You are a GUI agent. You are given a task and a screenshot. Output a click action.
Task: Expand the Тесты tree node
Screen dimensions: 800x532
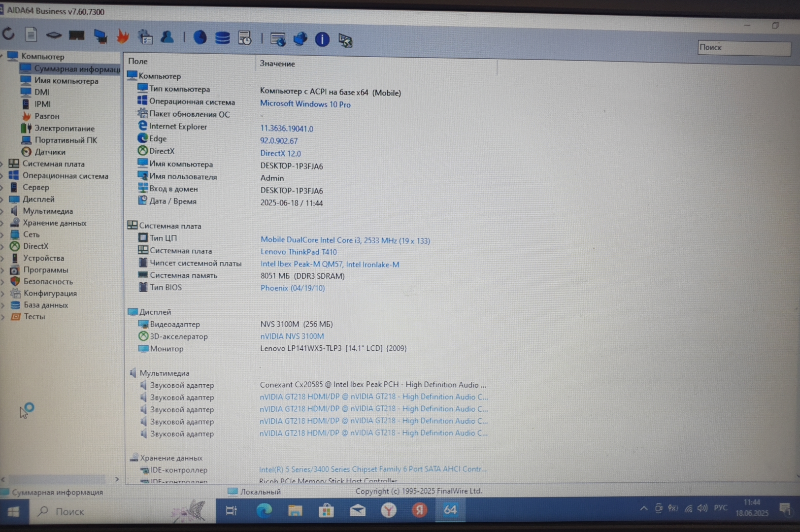click(x=2, y=317)
